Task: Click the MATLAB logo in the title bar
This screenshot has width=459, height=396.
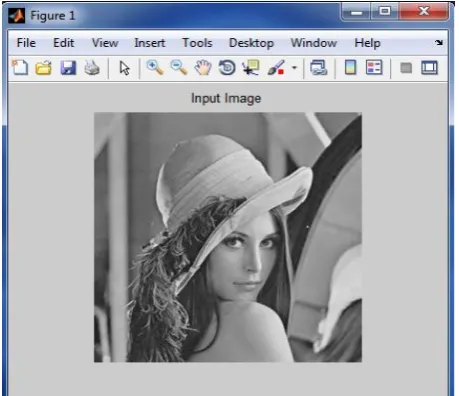Action: (x=17, y=16)
